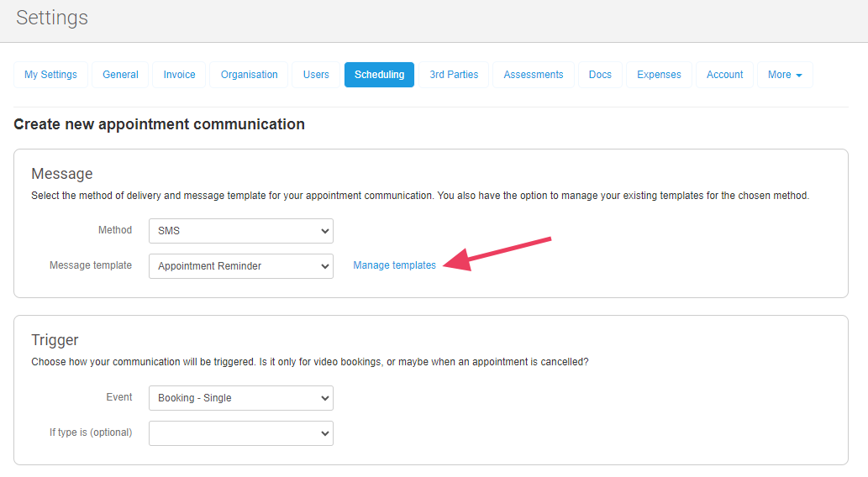Open the Event dropdown showing Booking - Single
This screenshot has width=868, height=477.
point(240,398)
